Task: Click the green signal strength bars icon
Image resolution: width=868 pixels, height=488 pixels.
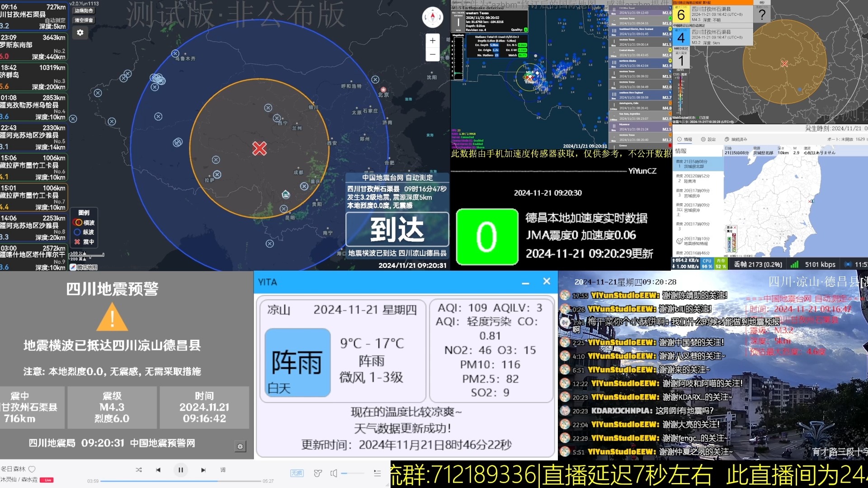Action: (x=794, y=264)
